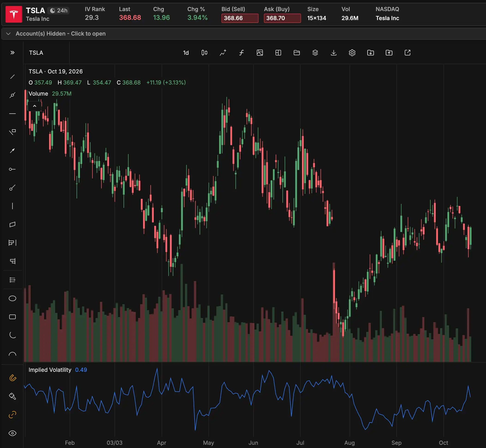The width and height of the screenshot is (486, 448).
Task: Click the Implied Volatility indicator label
Action: 50,370
